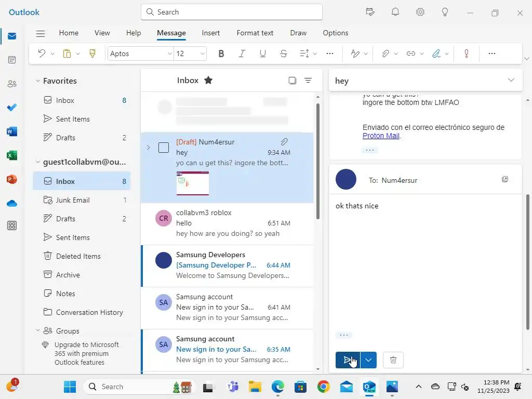
Task: Tick the checkbox on the Num4ersur draft
Action: tap(164, 148)
